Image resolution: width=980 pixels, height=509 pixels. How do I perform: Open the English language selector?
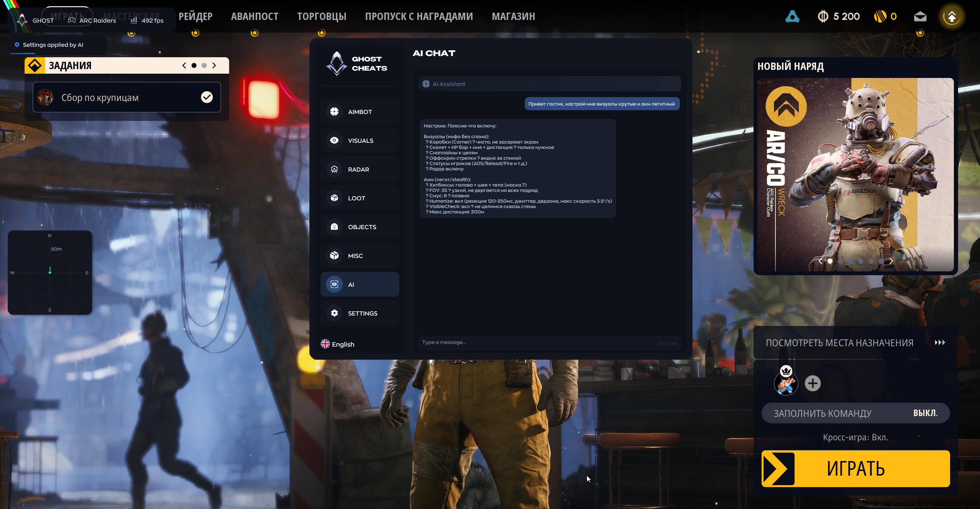(x=337, y=344)
